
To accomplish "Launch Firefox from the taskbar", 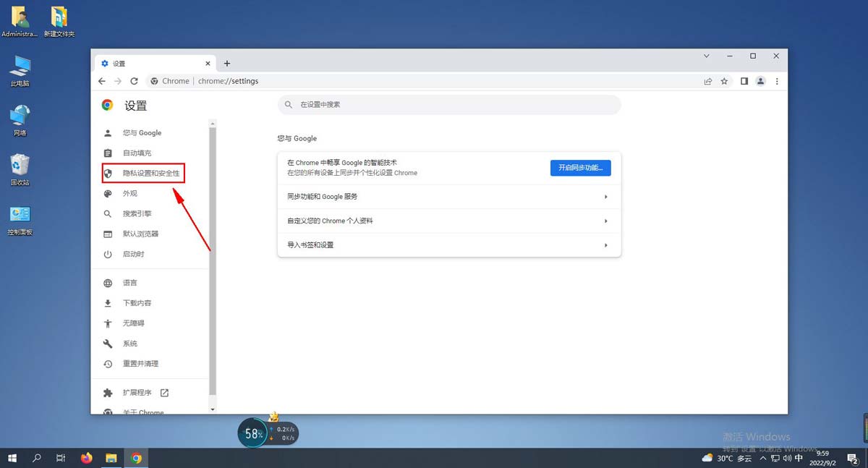I will point(87,458).
